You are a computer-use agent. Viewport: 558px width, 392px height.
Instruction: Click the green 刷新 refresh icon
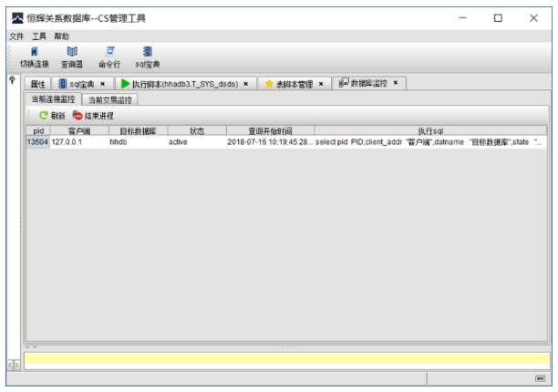(x=43, y=116)
